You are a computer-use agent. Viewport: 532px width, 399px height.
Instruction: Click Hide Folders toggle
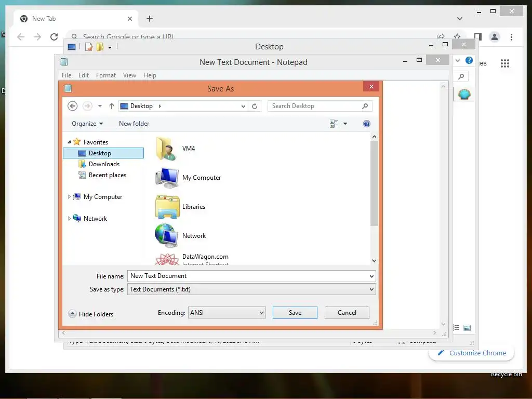pos(91,314)
